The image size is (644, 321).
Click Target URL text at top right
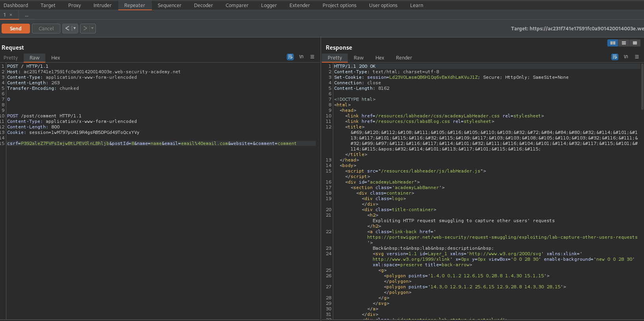(x=577, y=28)
